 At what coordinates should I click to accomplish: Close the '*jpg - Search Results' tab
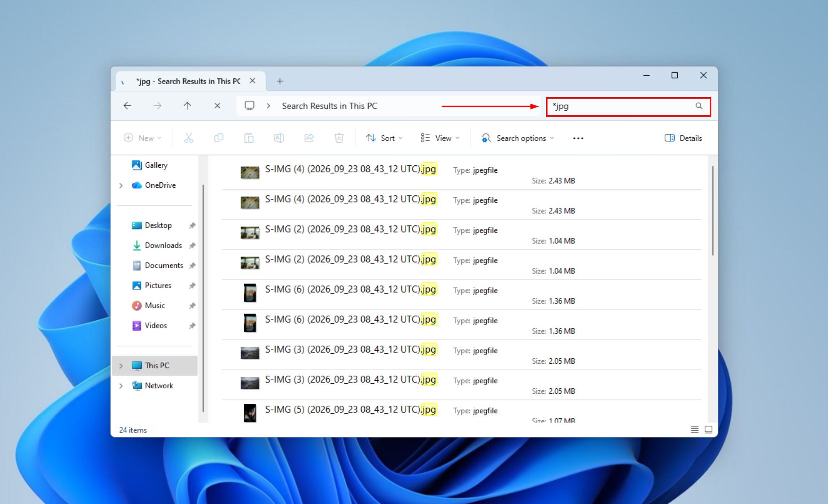[252, 81]
